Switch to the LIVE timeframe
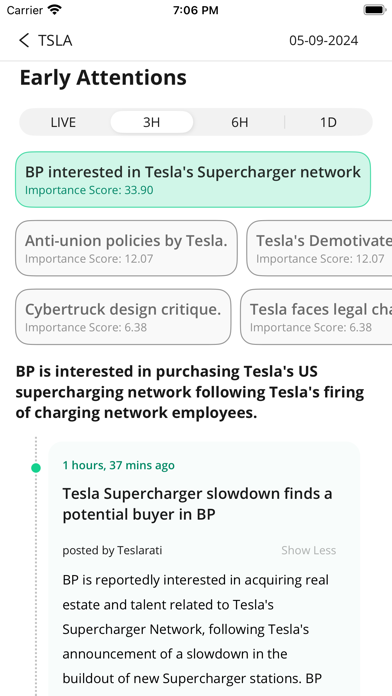The width and height of the screenshot is (392, 696). point(63,122)
